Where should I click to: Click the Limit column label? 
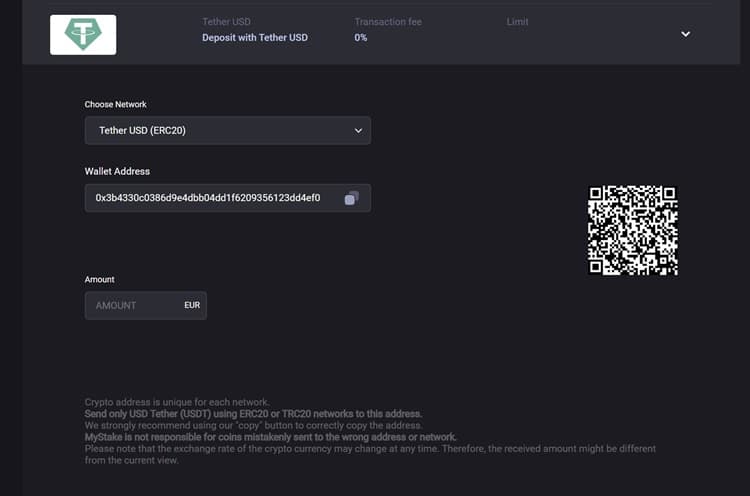click(x=518, y=22)
